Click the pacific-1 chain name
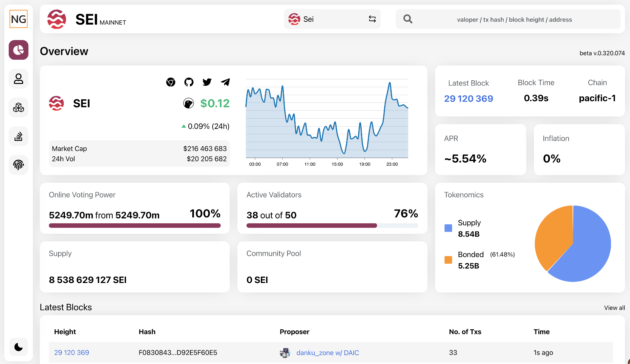Screen dimensions: 630x364 coord(597,98)
